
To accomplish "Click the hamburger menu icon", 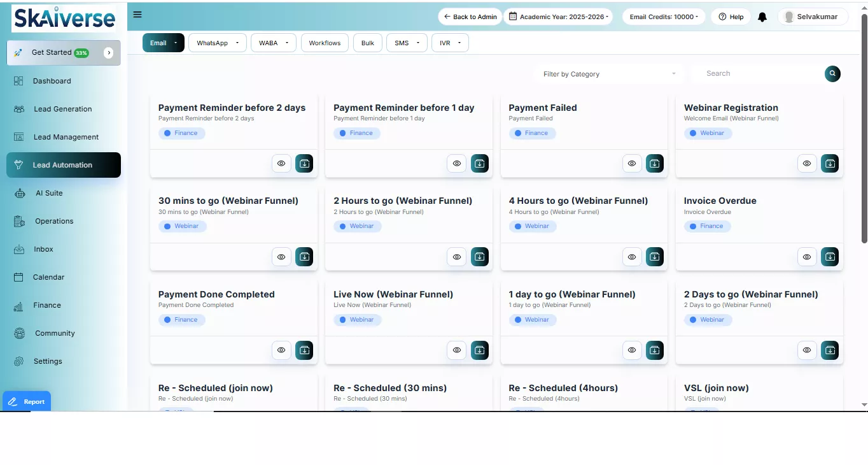I will tap(137, 15).
